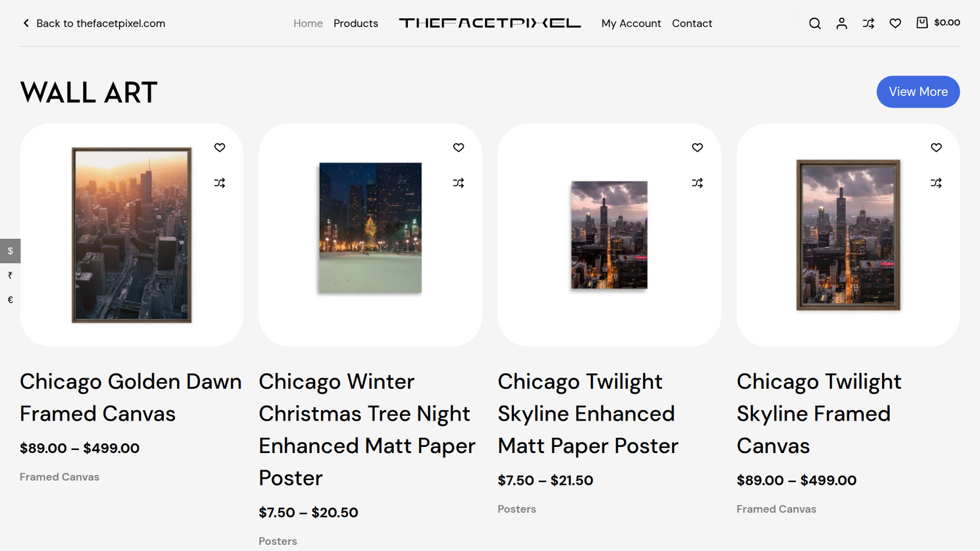This screenshot has width=980, height=551.
Task: Open the compare icon in header
Action: (869, 23)
